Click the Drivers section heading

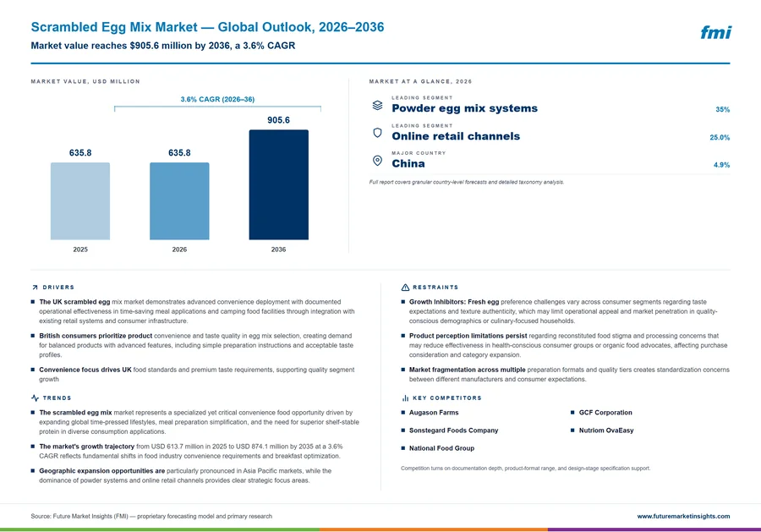[x=58, y=288]
